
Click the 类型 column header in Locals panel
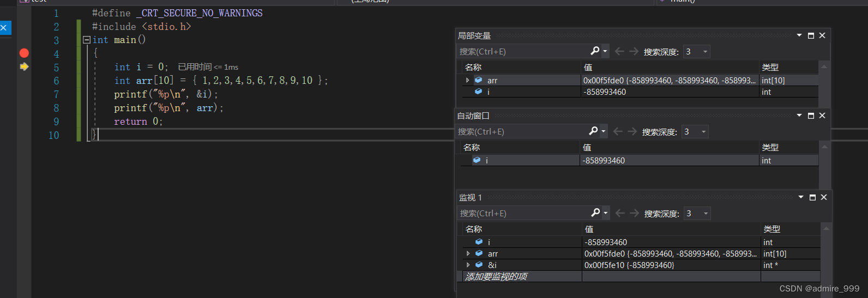(x=789, y=67)
